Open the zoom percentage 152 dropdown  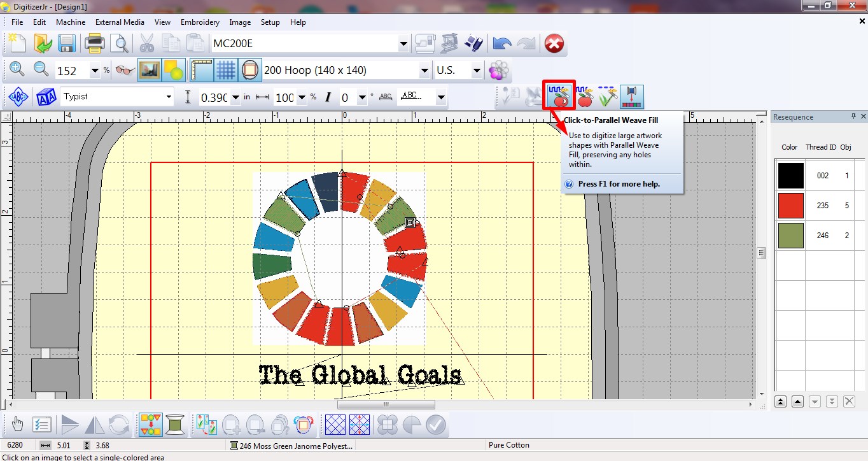(x=95, y=71)
